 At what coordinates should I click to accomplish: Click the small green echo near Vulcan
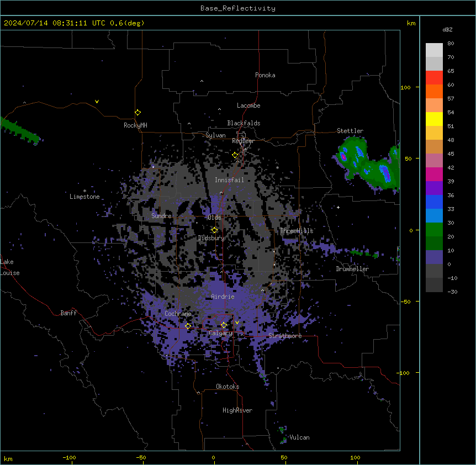coord(283,434)
